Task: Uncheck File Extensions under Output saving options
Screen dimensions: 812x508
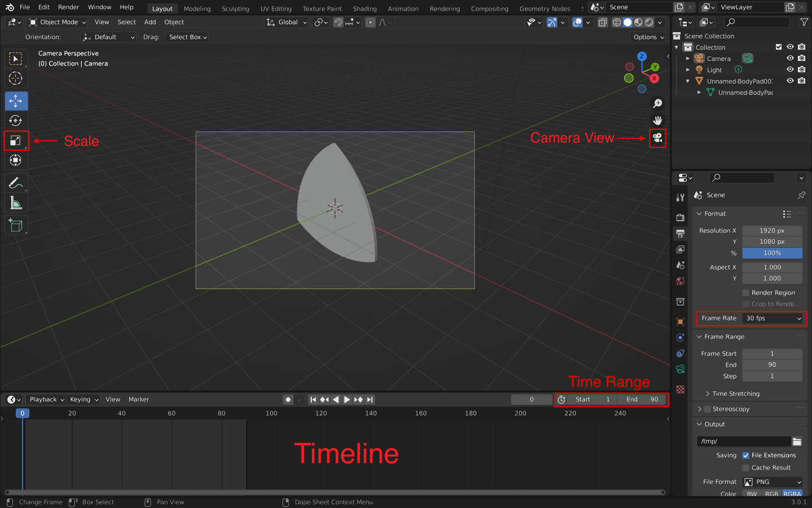Action: [745, 455]
